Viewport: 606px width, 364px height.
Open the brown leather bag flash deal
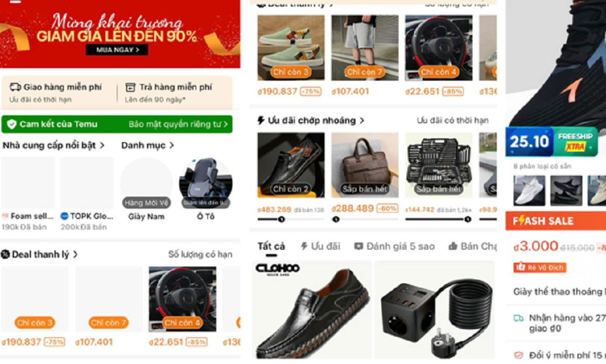365,165
